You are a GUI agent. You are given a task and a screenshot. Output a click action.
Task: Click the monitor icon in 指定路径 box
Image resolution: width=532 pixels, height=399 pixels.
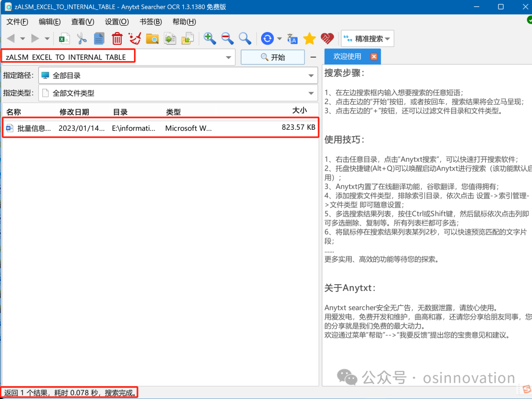tap(45, 75)
